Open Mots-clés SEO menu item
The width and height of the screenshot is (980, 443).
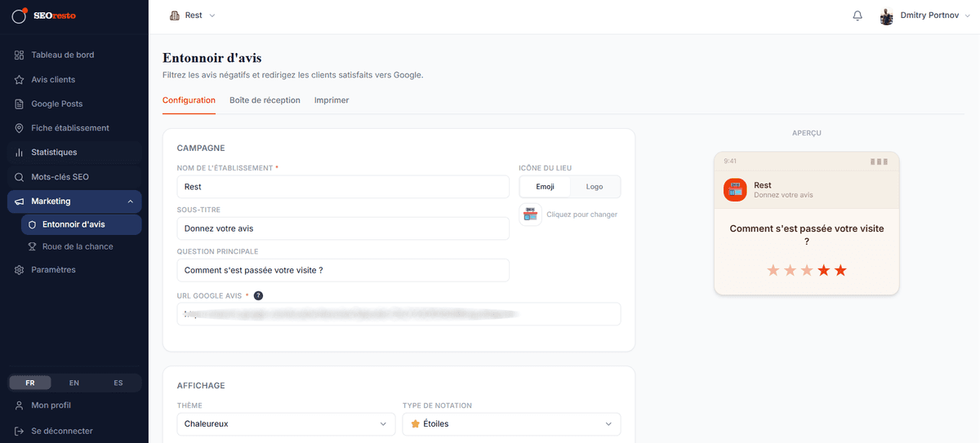(74, 177)
